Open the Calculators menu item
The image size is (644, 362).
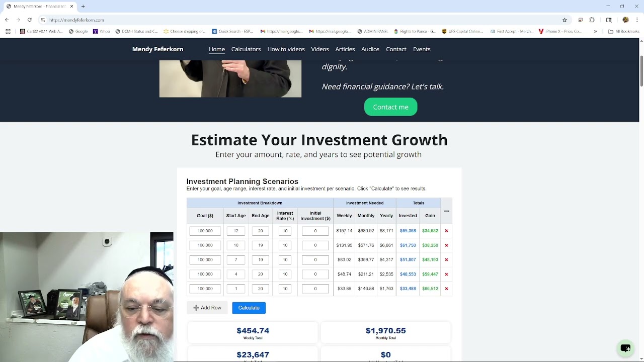click(246, 49)
